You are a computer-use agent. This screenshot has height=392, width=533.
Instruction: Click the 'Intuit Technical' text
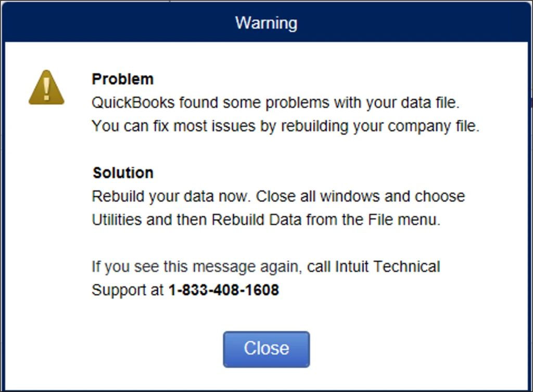(x=388, y=267)
